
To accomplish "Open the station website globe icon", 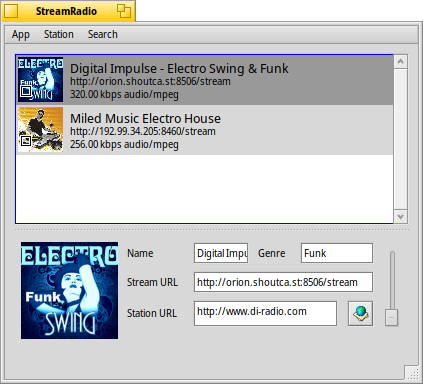I will [x=360, y=313].
